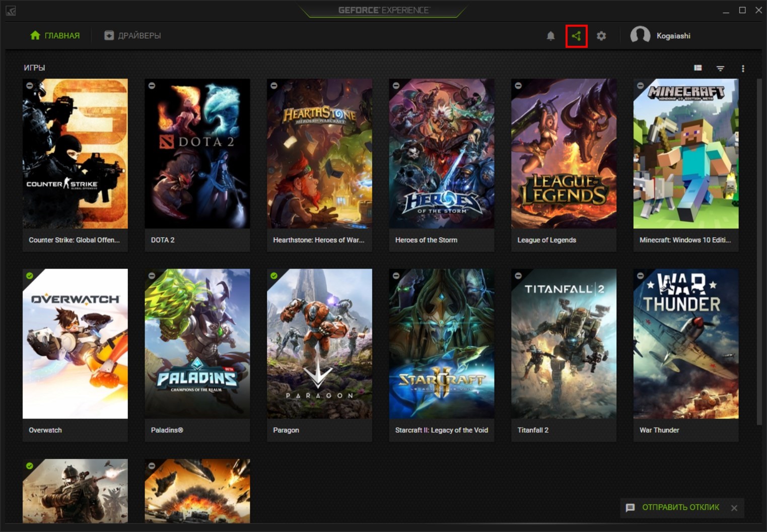
Task: Open the soldier game cover in bottom row
Action: coord(75,491)
